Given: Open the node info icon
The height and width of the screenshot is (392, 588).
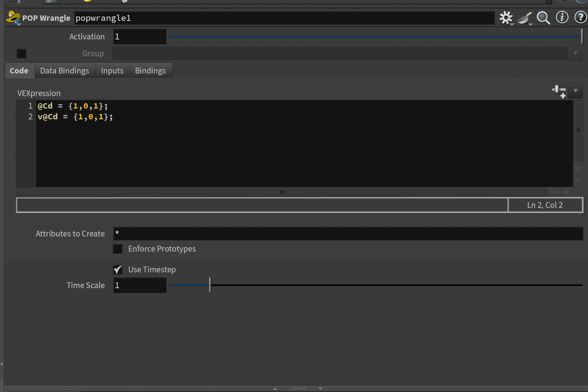Looking at the screenshot, I should pos(562,17).
